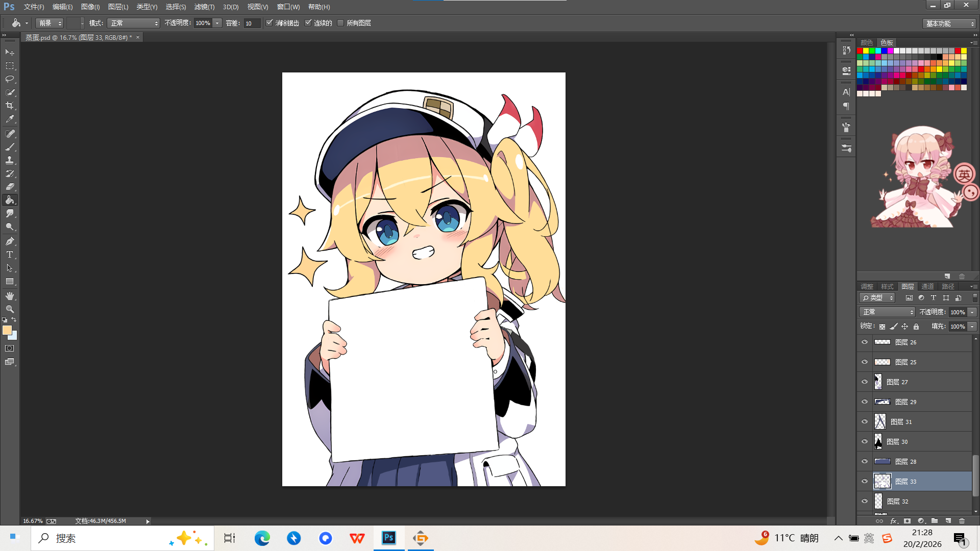Change screen mode icon in toolbox
The width and height of the screenshot is (980, 551).
point(10,362)
